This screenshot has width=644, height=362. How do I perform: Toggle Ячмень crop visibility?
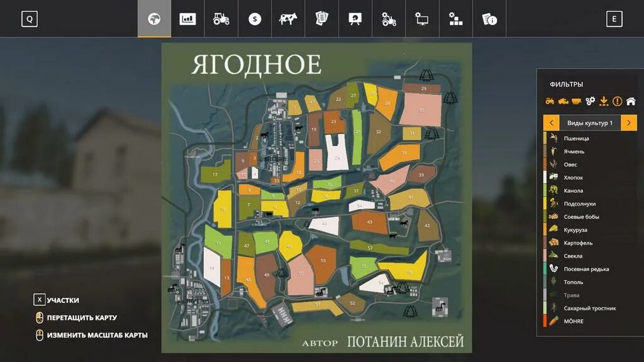590,151
